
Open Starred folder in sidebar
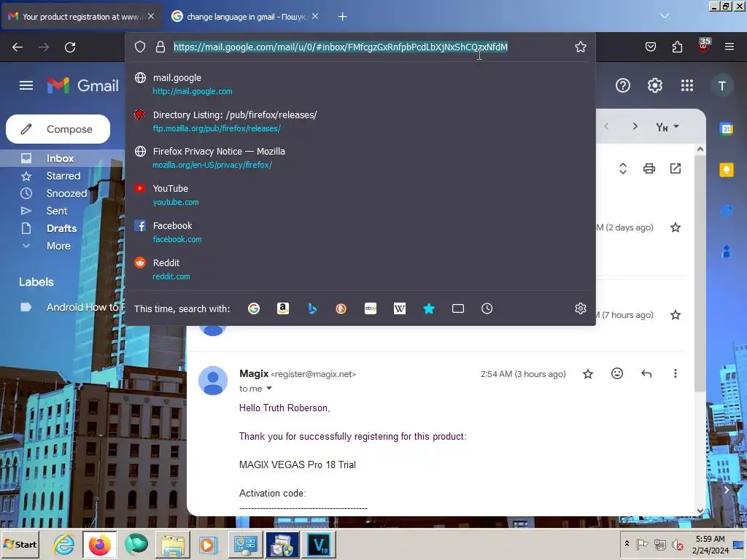tap(63, 176)
